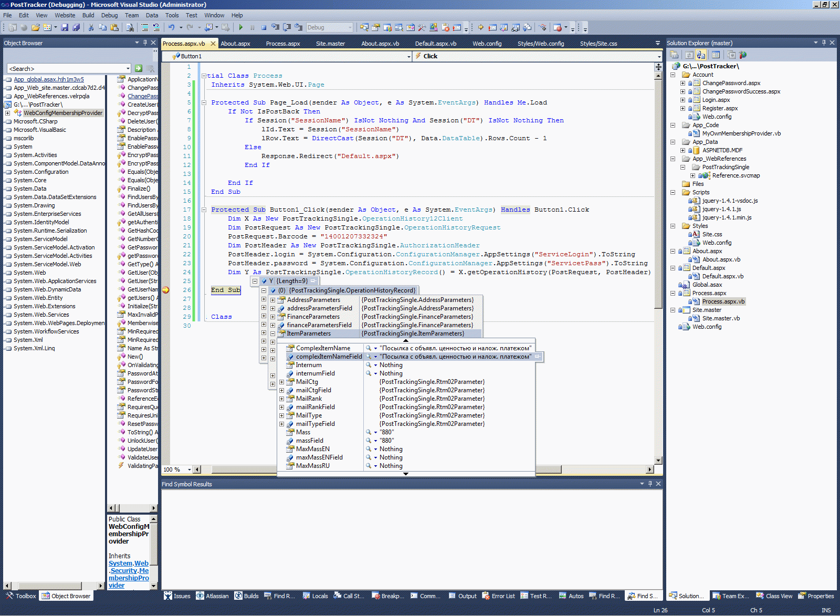Stop debugging with the Stop button
The width and height of the screenshot is (840, 616).
[x=264, y=27]
